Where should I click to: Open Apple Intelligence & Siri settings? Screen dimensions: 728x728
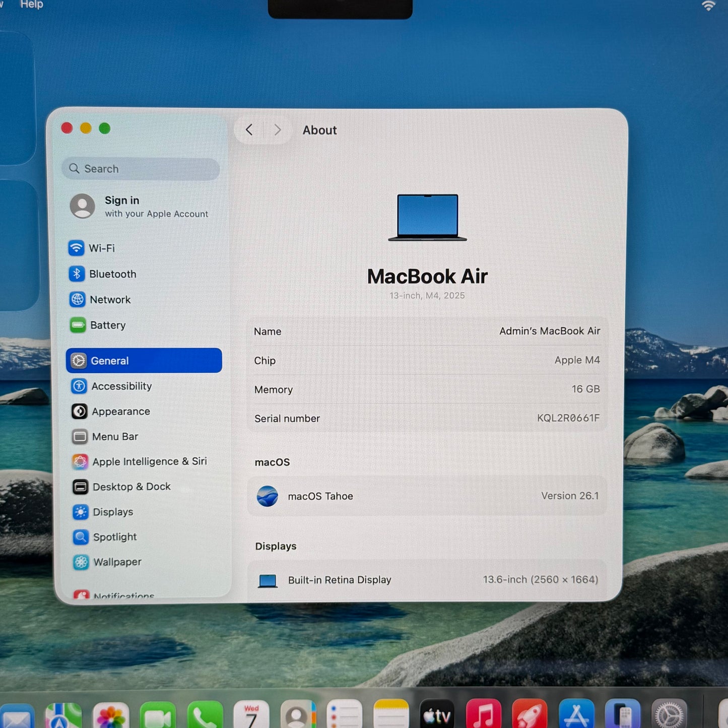click(149, 461)
